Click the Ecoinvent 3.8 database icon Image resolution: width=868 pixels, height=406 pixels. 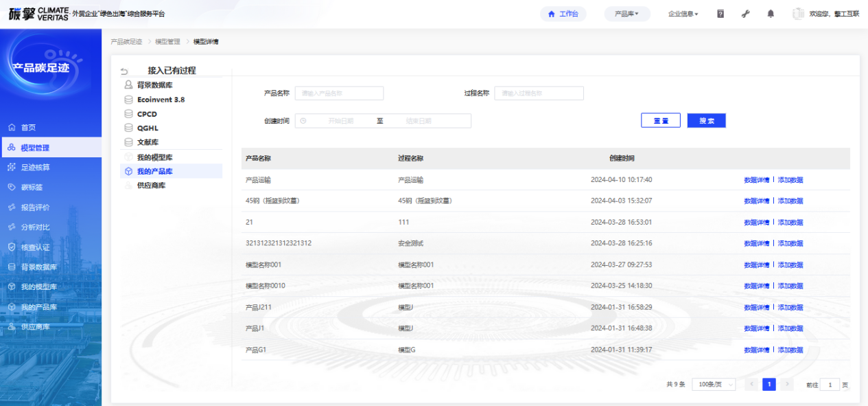(x=128, y=100)
